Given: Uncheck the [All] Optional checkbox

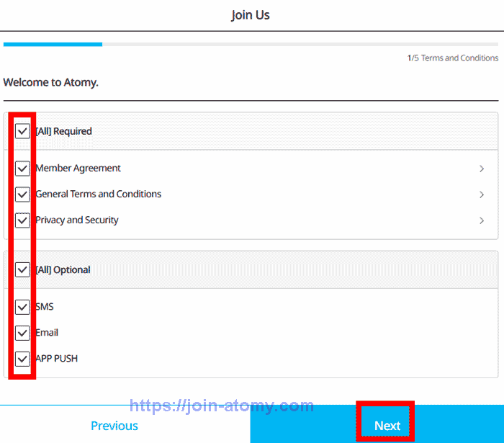Looking at the screenshot, I should tap(22, 270).
